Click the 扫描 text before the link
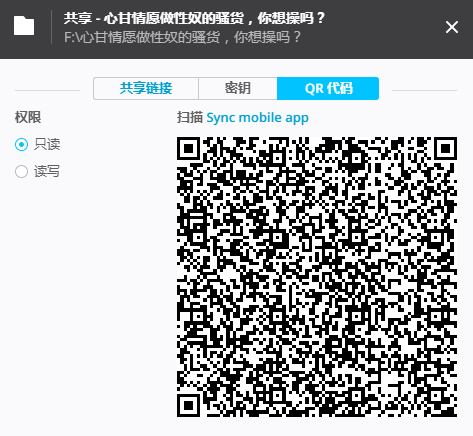Viewport: 473px width, 436px height. 190,117
